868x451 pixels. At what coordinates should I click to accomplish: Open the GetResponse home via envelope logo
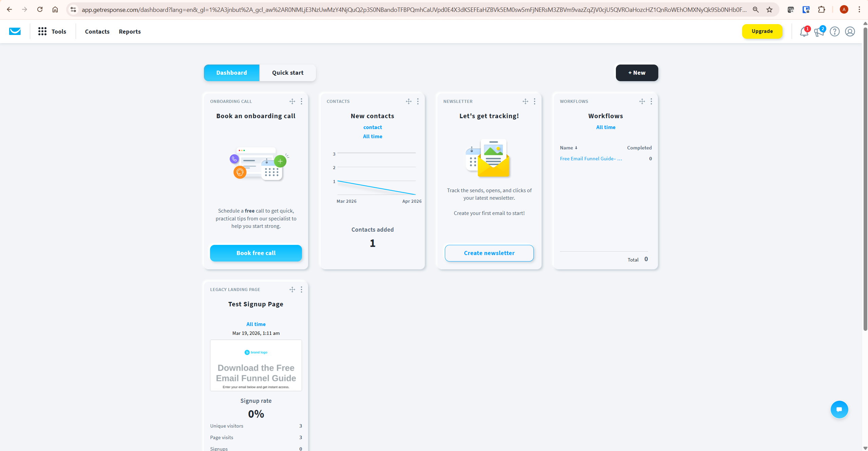point(15,31)
